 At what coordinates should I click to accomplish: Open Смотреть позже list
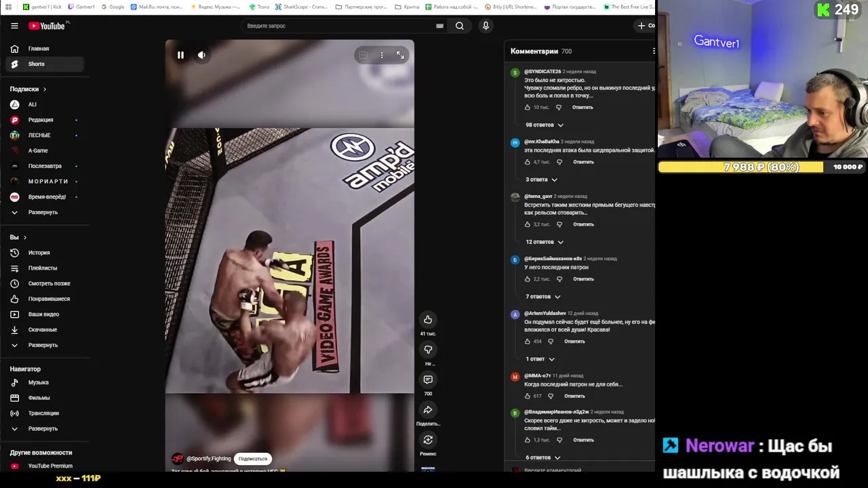pyautogui.click(x=45, y=283)
